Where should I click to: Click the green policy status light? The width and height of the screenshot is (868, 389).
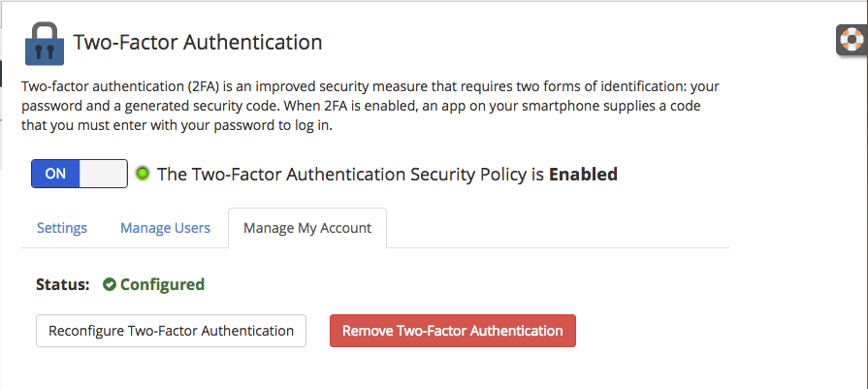click(143, 175)
